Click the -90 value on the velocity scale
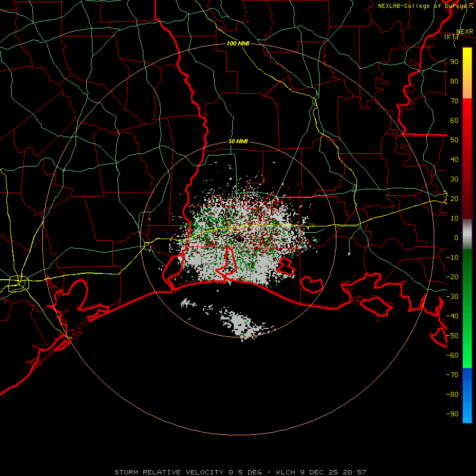Image resolution: width=476 pixels, height=476 pixels. pos(452,414)
